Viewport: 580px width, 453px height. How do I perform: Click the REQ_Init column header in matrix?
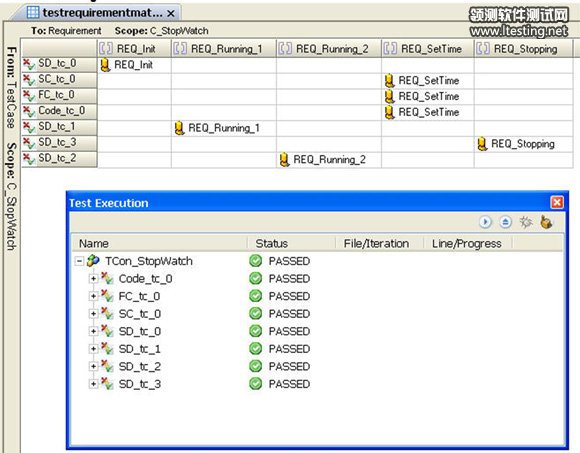(x=134, y=48)
